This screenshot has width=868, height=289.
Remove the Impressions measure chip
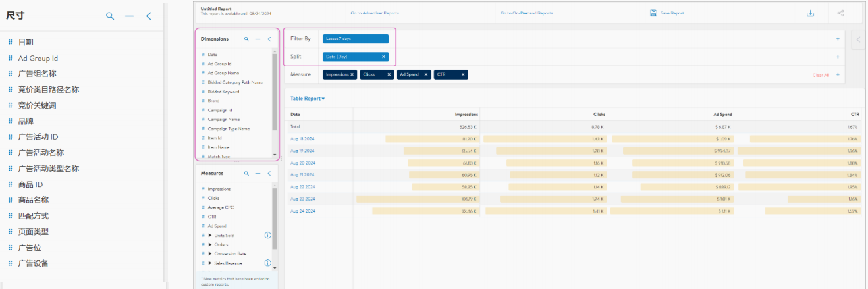pos(352,75)
